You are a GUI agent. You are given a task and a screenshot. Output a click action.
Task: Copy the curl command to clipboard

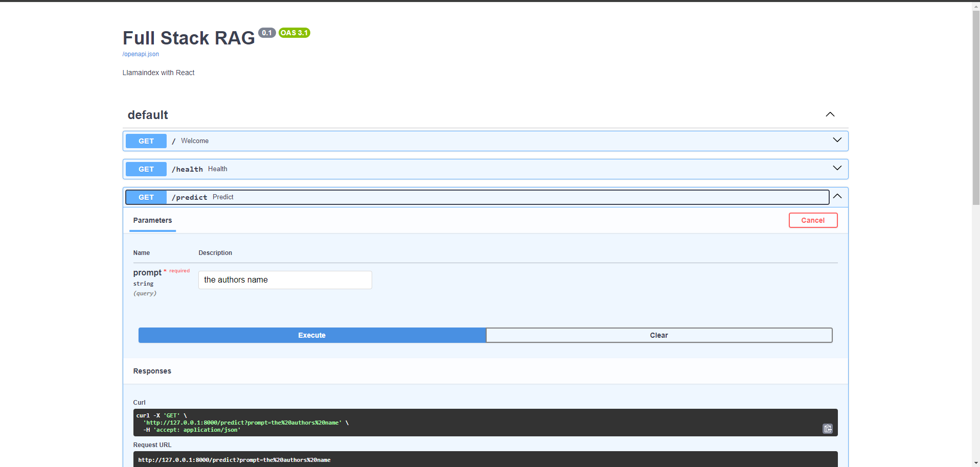(x=828, y=429)
